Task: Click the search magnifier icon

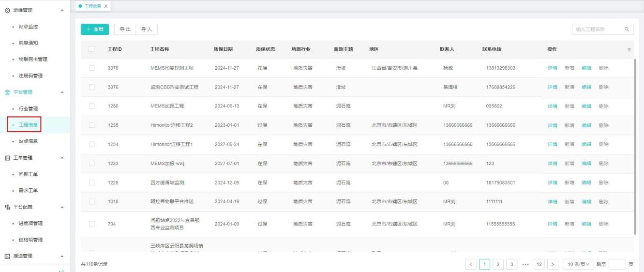Action: coord(627,30)
